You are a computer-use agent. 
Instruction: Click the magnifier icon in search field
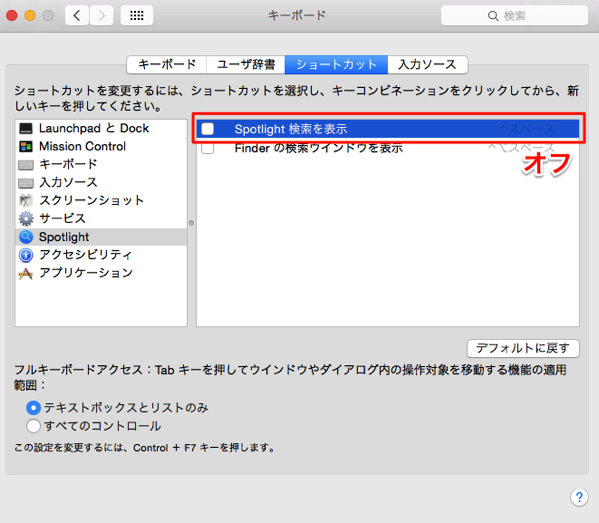[493, 16]
